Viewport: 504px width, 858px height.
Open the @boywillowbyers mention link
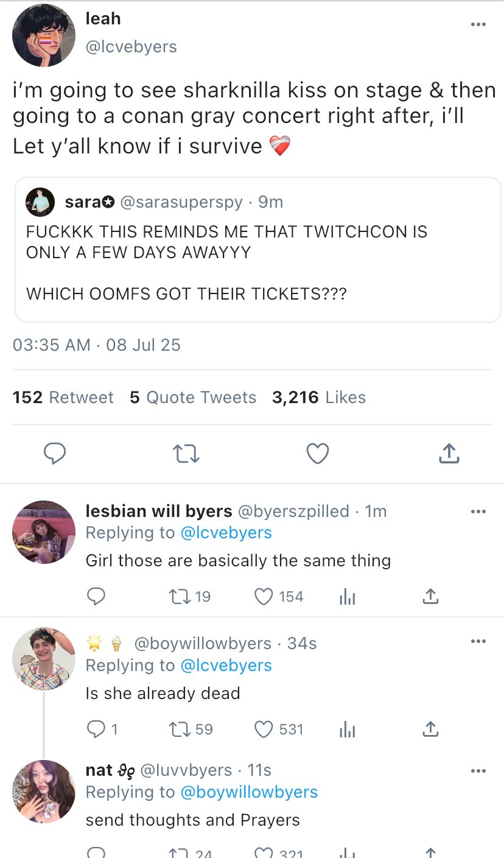(249, 792)
